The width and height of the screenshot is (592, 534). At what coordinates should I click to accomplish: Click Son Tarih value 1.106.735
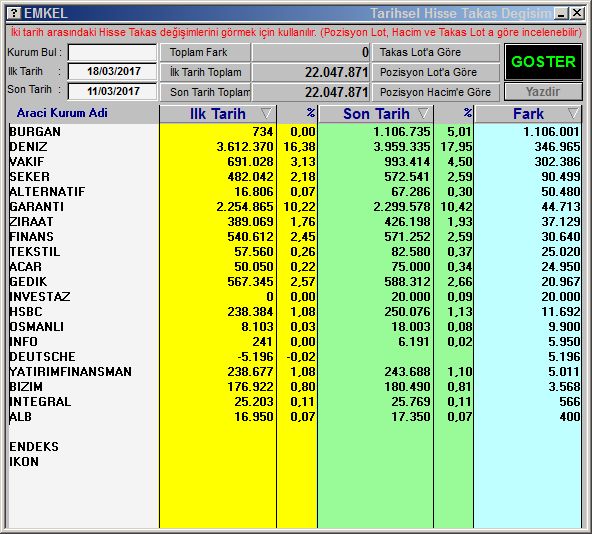coord(402,131)
